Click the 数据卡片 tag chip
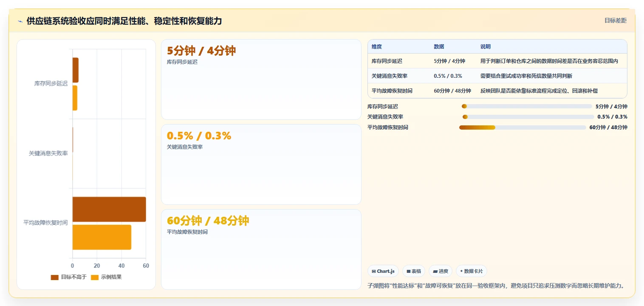644x306 pixels. (x=471, y=271)
